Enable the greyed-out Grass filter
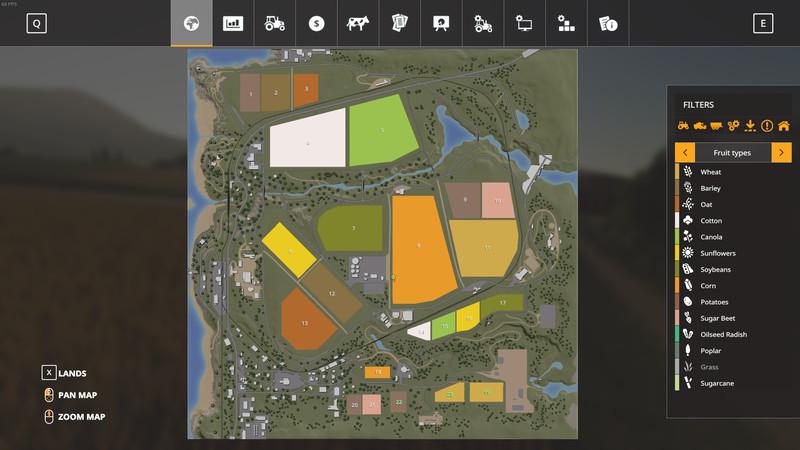800x450 pixels. (709, 367)
